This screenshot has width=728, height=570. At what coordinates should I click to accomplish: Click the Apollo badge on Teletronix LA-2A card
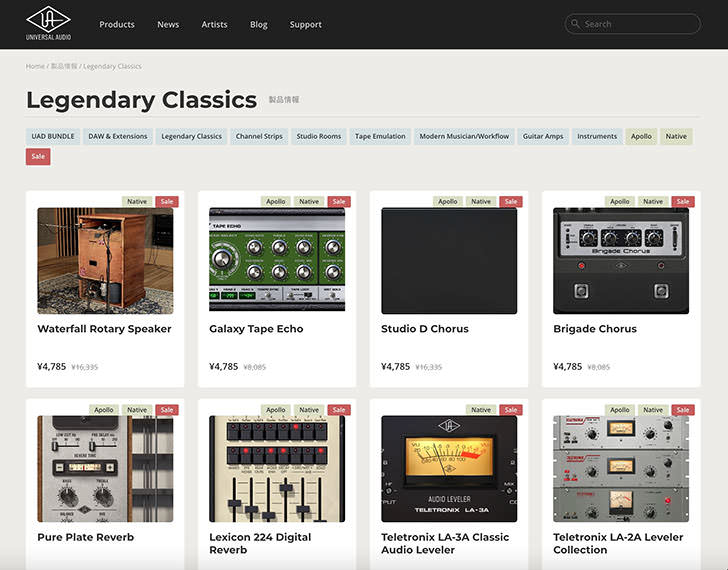tap(620, 410)
